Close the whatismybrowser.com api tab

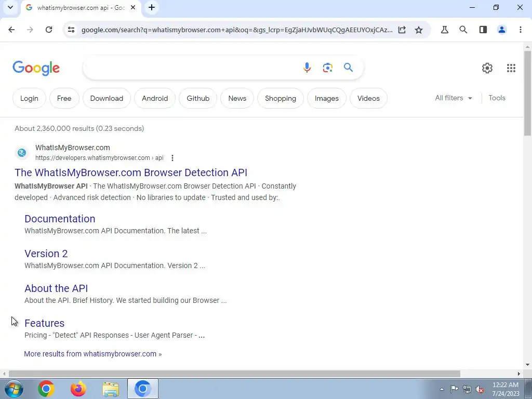[x=134, y=7]
